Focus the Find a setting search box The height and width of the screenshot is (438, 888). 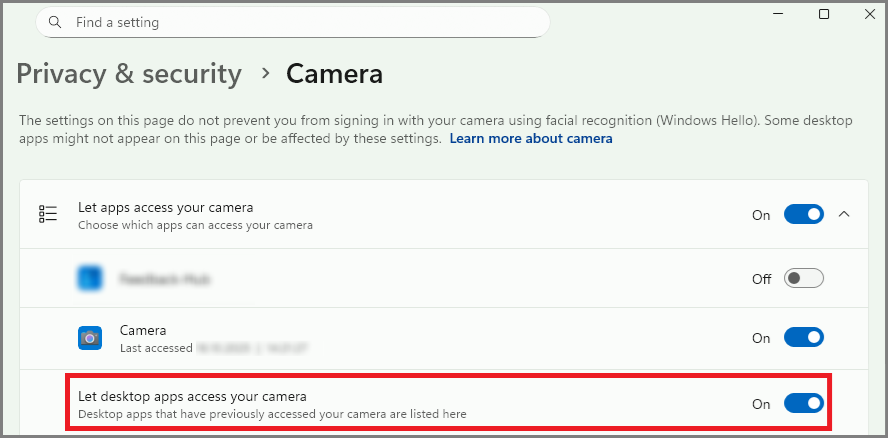click(x=300, y=22)
